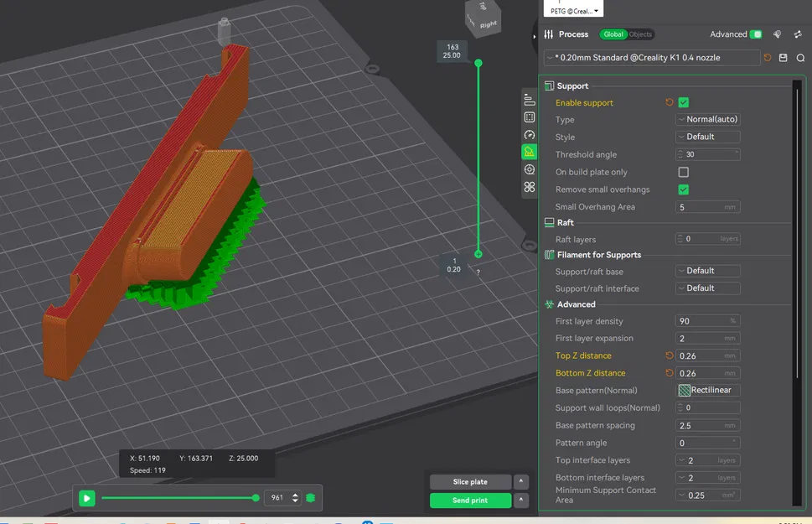Click the Support section header icon

click(550, 86)
